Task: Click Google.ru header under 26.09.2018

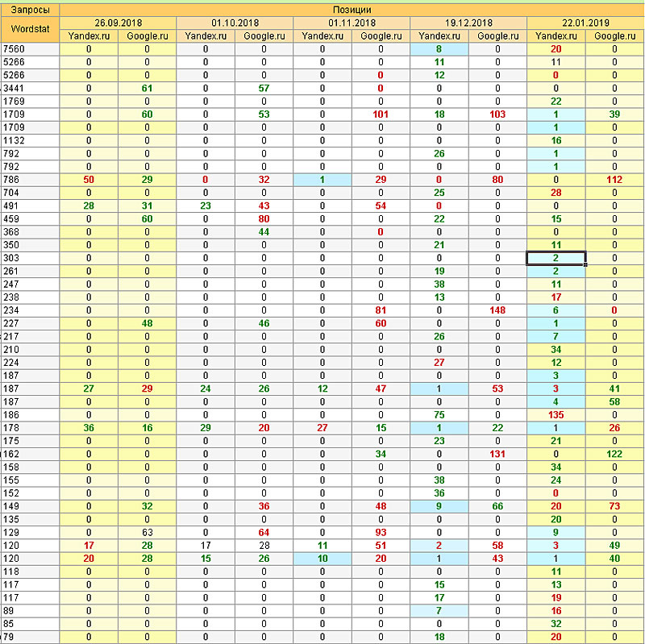Action: click(147, 36)
